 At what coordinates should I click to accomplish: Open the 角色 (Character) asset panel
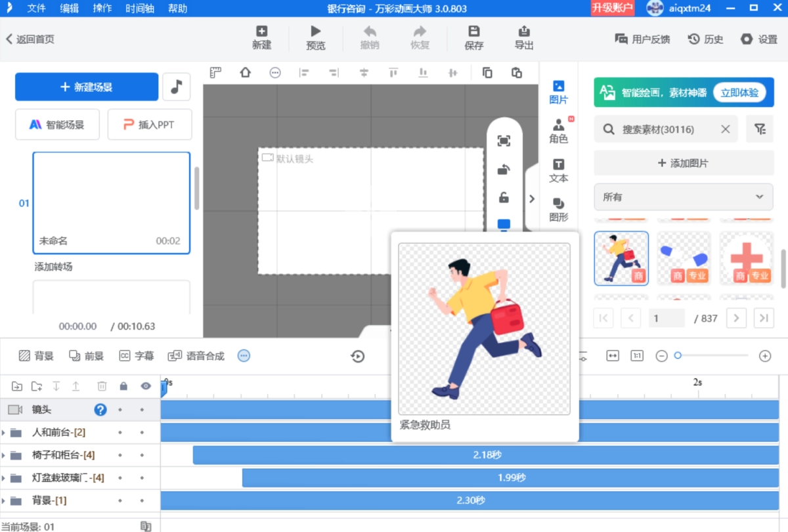[x=558, y=131]
